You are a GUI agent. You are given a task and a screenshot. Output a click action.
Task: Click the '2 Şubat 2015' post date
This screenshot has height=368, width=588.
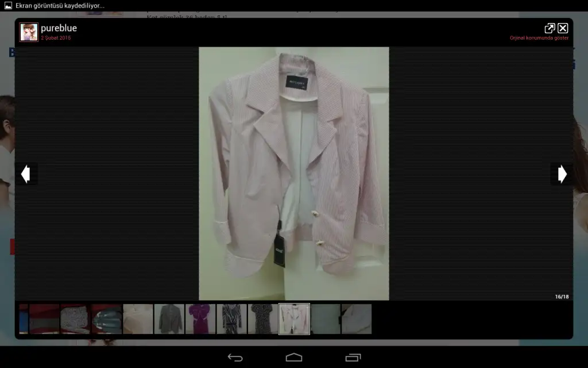[56, 38]
